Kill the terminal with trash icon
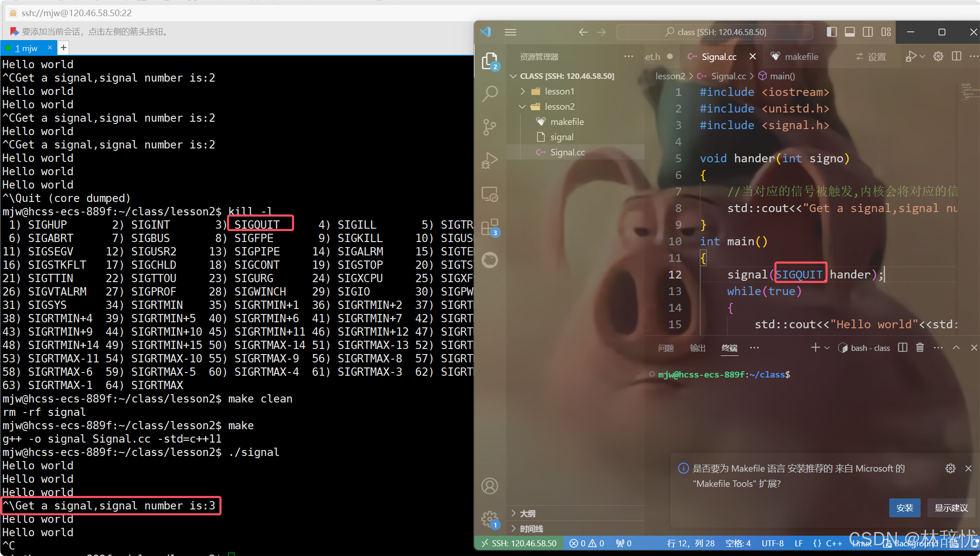 click(x=920, y=348)
